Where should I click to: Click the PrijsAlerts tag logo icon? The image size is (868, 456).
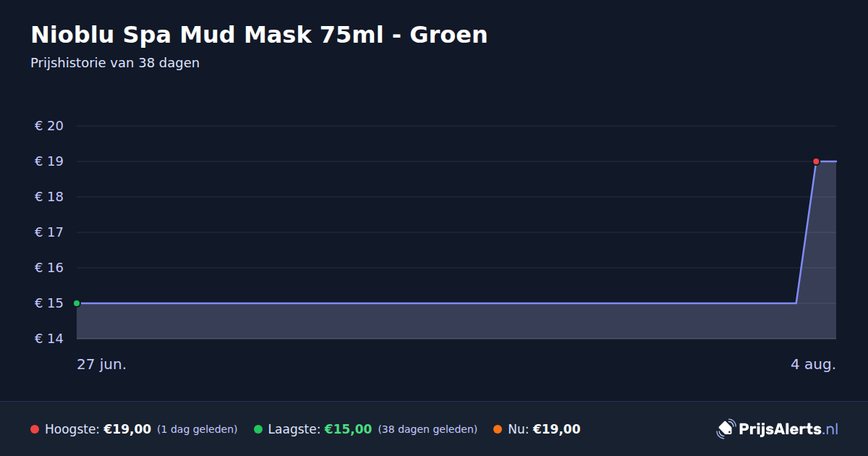coord(726,428)
